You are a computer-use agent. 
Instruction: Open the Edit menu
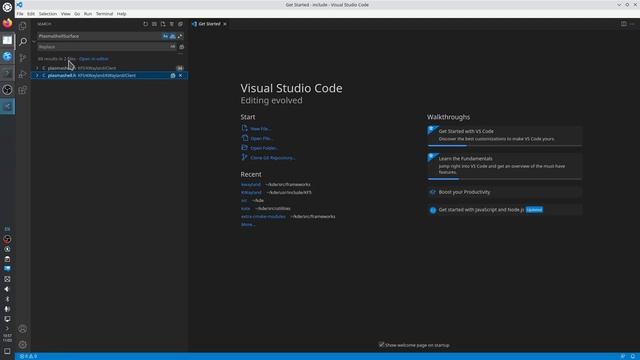pyautogui.click(x=31, y=14)
